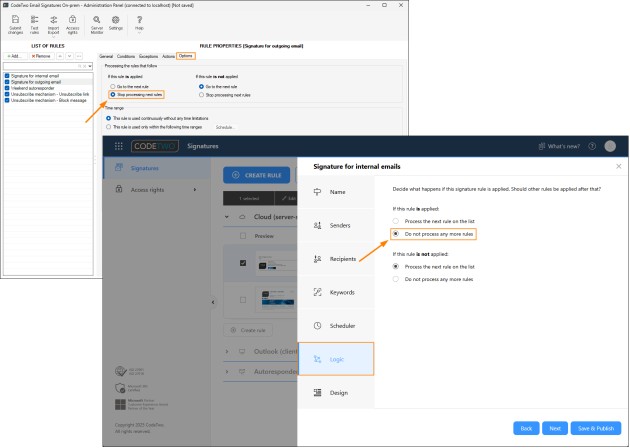This screenshot has height=448, width=630.
Task: Select 'rule is used continuously without any time limitations'
Action: click(x=108, y=118)
